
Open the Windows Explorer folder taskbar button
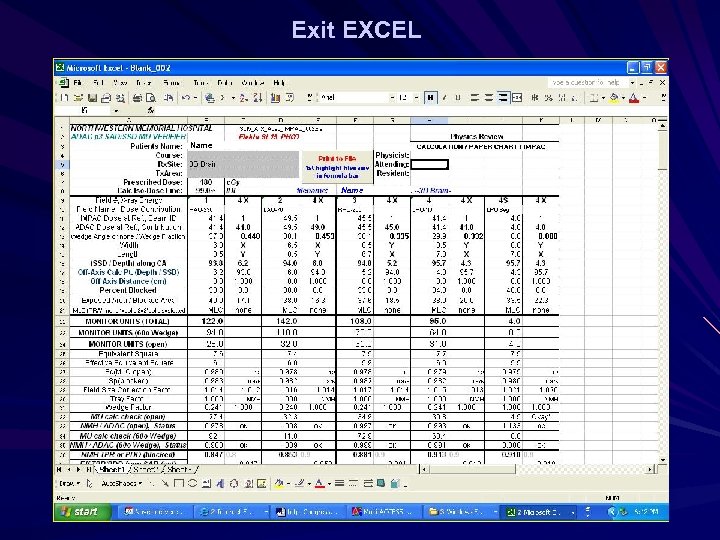tap(462, 512)
